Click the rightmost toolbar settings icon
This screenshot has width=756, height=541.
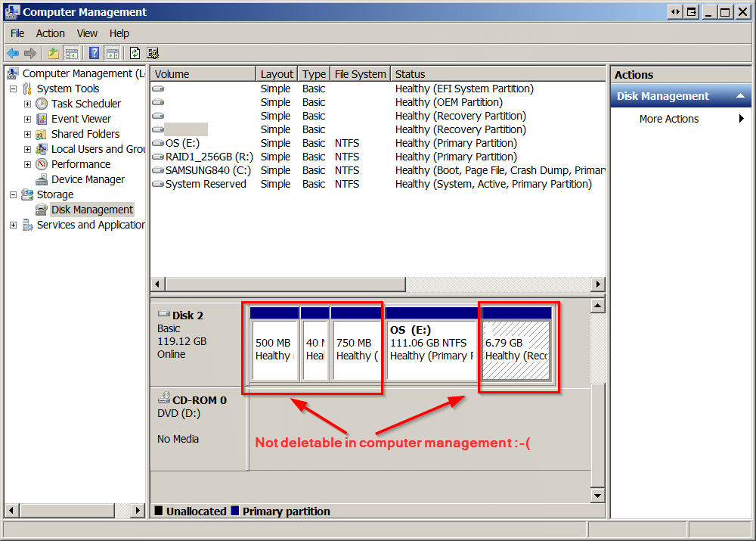(153, 53)
